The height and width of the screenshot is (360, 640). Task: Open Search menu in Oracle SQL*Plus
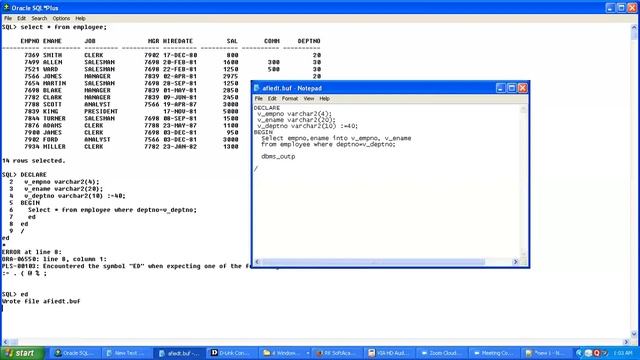click(x=39, y=18)
